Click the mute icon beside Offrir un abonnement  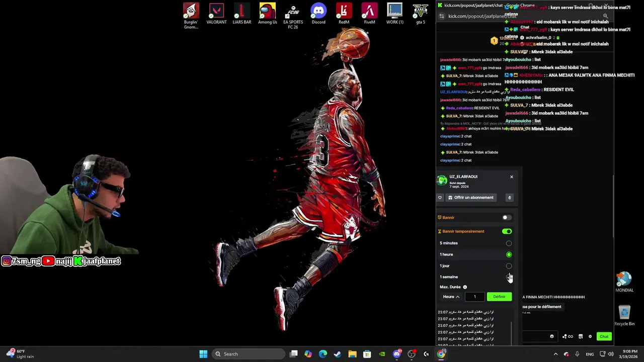[x=509, y=198]
